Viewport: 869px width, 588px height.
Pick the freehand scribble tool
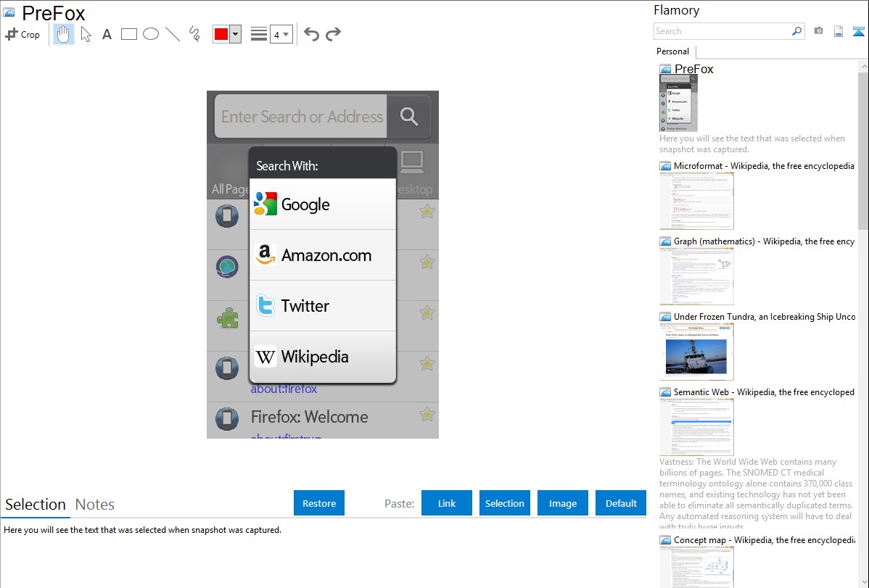coord(194,34)
